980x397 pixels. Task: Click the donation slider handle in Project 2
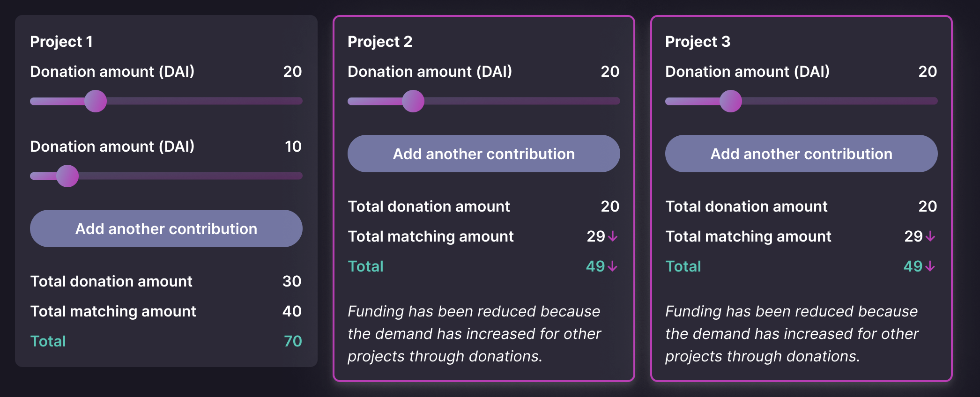coord(413,101)
